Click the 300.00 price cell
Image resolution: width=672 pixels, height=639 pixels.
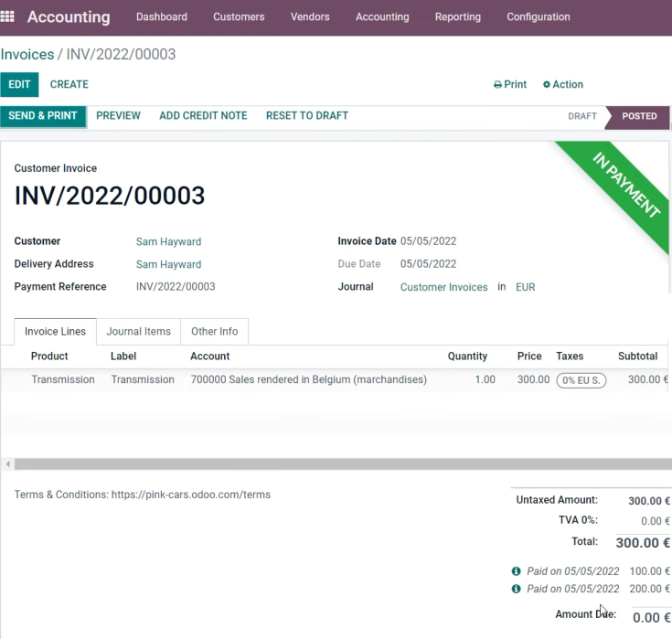[x=533, y=379]
